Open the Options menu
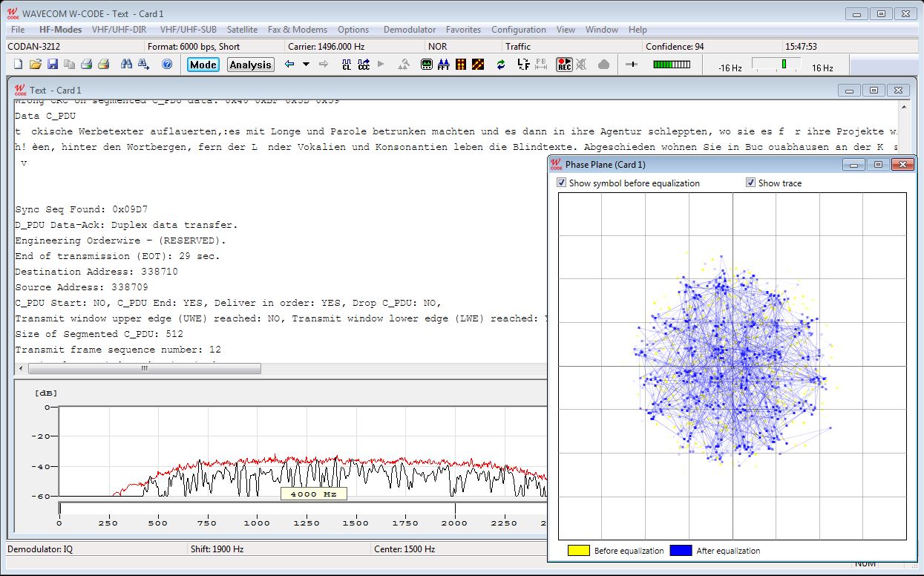This screenshot has width=924, height=576. (353, 30)
